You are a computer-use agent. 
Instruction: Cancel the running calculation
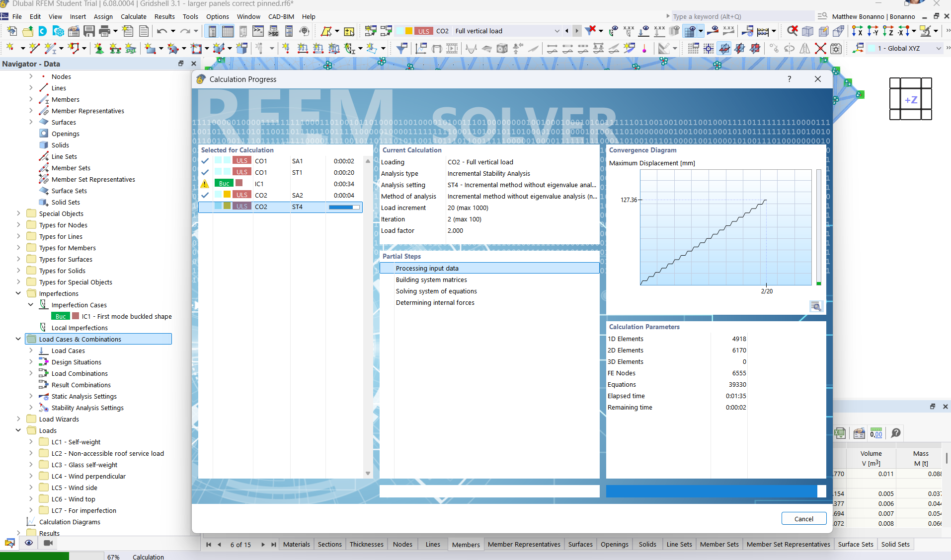coord(803,519)
